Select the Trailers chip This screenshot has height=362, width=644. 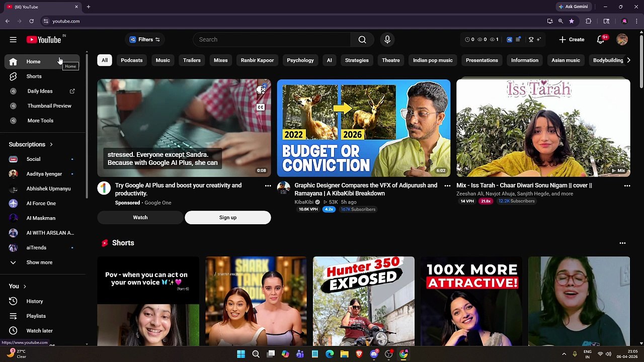coord(192,60)
